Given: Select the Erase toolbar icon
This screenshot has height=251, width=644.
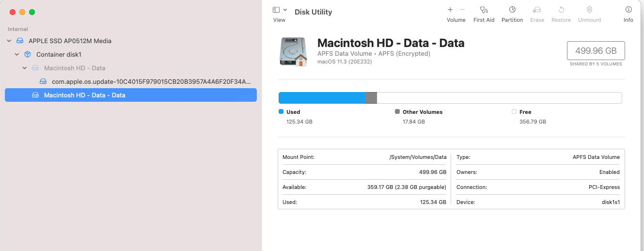Looking at the screenshot, I should 537,10.
